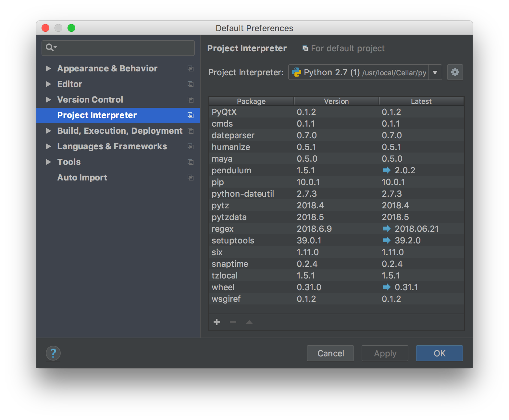Open the Project Interpreter dropdown arrow
The width and height of the screenshot is (509, 420).
(435, 72)
